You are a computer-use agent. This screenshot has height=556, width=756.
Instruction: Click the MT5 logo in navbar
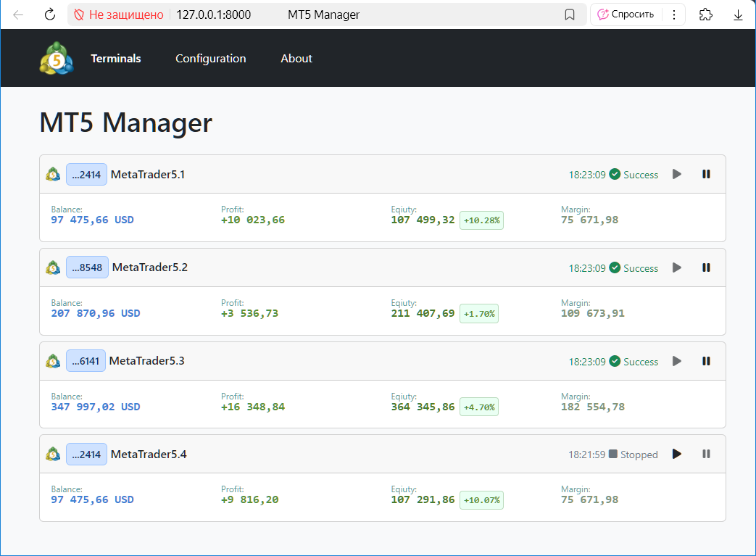coord(57,59)
